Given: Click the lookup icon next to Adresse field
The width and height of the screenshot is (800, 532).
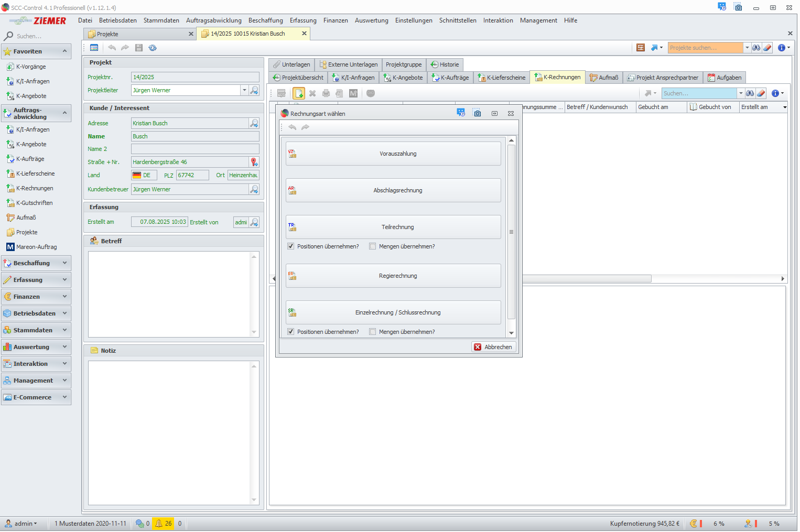Looking at the screenshot, I should [254, 123].
